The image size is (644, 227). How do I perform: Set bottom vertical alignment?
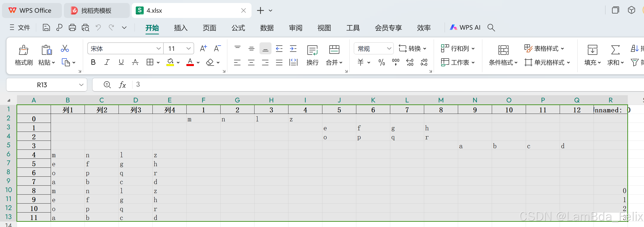265,48
